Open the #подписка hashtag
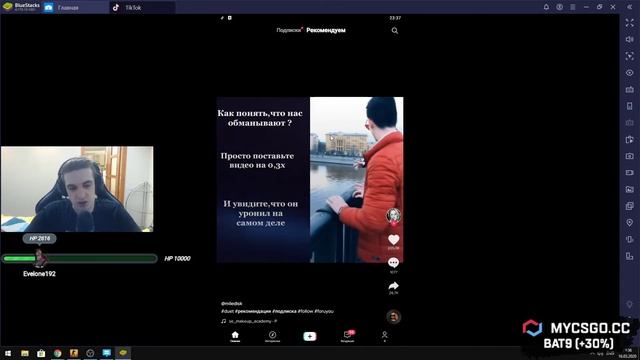 click(284, 311)
